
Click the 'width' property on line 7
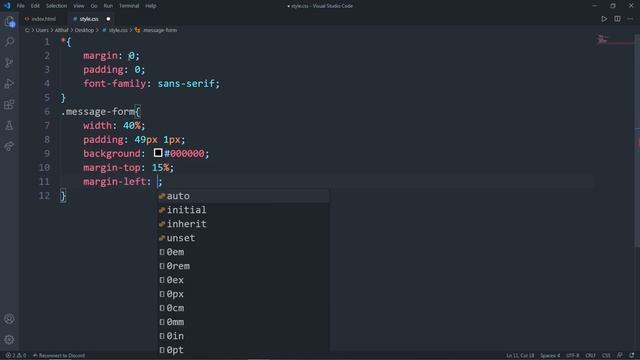(98, 126)
